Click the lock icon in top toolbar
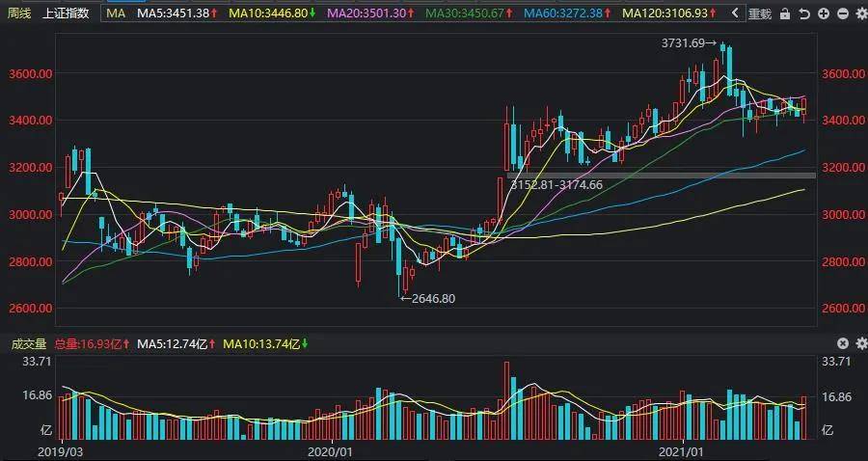Image resolution: width=868 pixels, height=461 pixels. point(784,14)
